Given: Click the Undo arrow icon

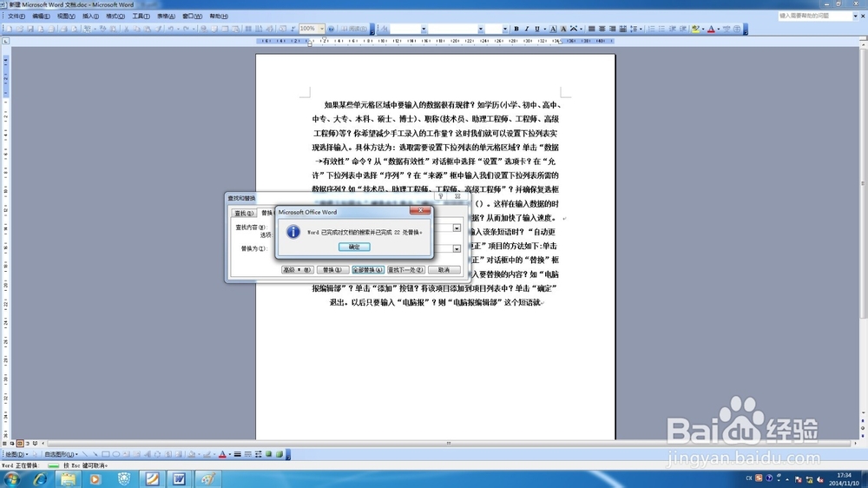Looking at the screenshot, I should [x=170, y=29].
